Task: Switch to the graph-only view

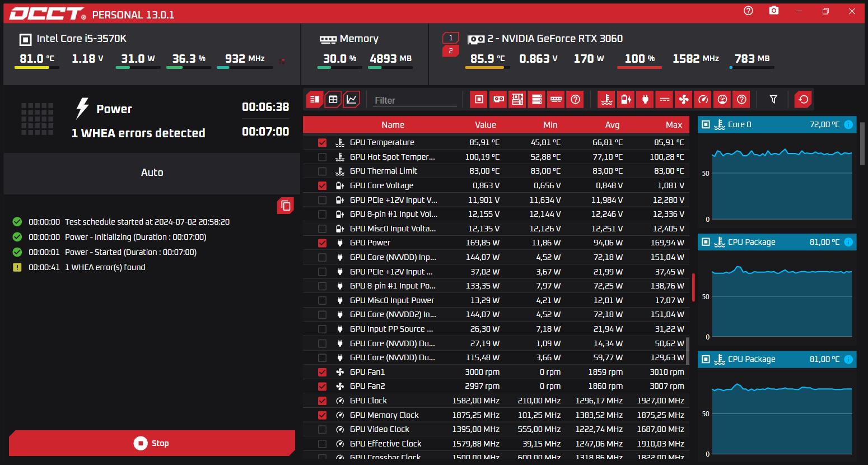Action: (352, 100)
